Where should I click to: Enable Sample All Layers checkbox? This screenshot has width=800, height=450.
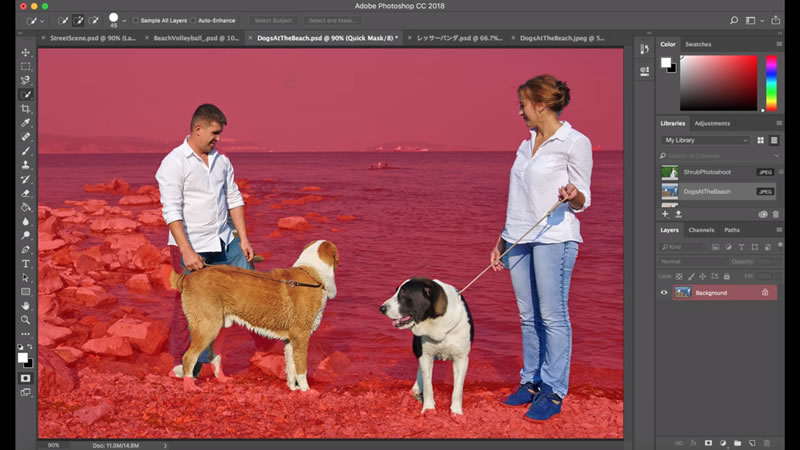coord(136,20)
